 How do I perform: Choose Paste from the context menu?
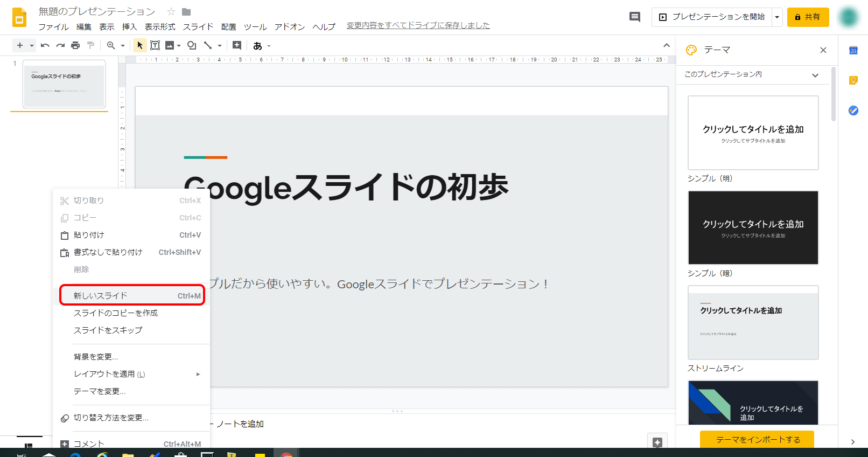(131, 235)
